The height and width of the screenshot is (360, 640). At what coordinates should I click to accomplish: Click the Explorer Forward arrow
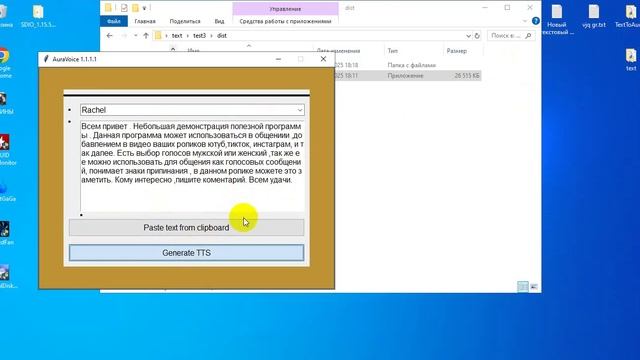124,36
